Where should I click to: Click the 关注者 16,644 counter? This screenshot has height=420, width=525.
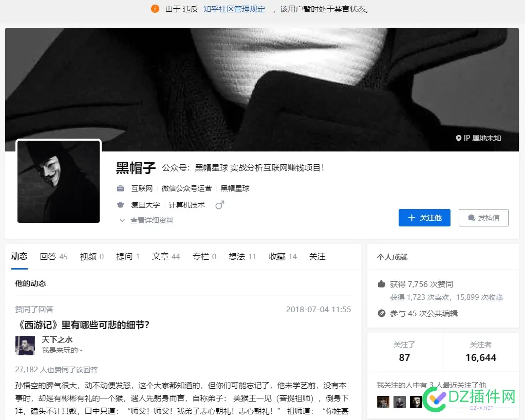point(481,352)
